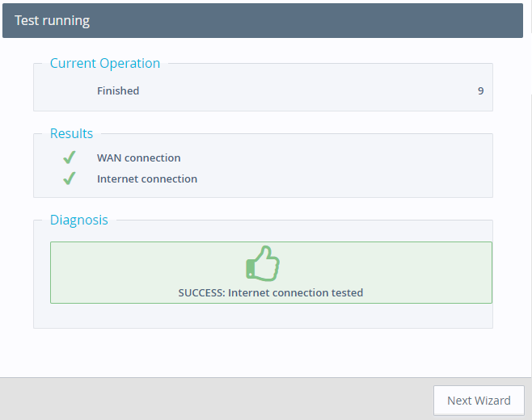
Task: Click the operation counter number 9
Action: pos(480,90)
